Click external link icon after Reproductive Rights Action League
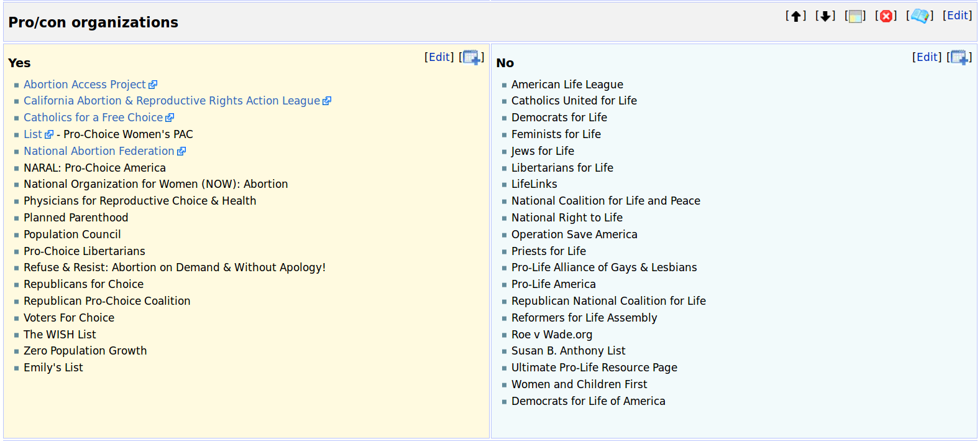The image size is (980, 441). [327, 101]
